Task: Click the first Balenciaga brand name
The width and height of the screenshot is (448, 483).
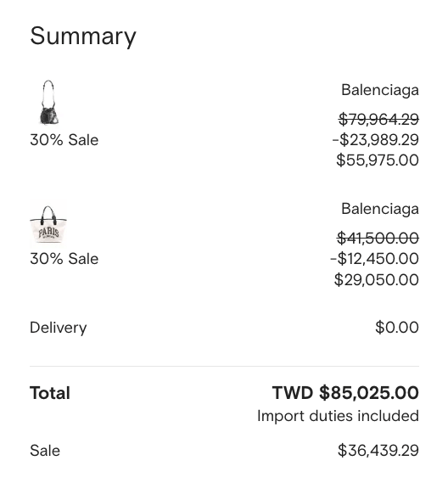Action: (380, 90)
